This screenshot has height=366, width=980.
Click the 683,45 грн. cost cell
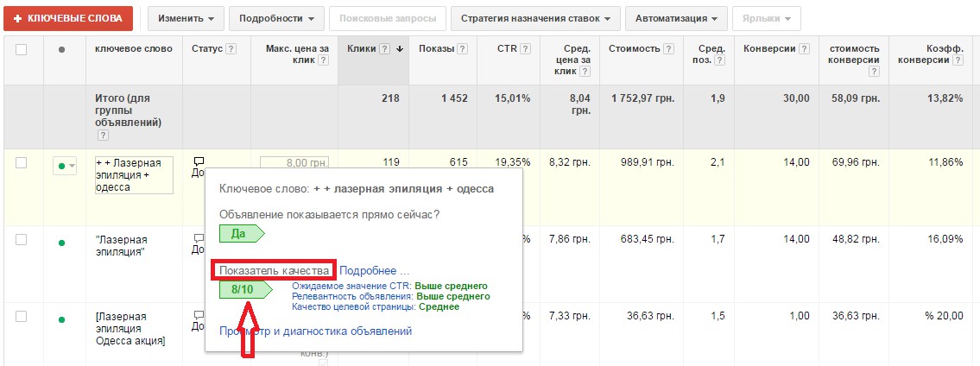(x=648, y=238)
